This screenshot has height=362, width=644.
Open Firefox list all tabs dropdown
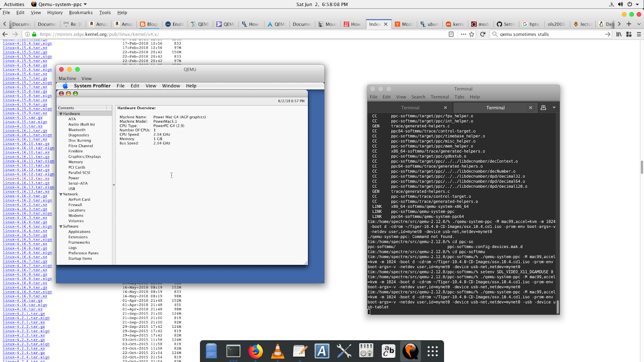click(639, 24)
